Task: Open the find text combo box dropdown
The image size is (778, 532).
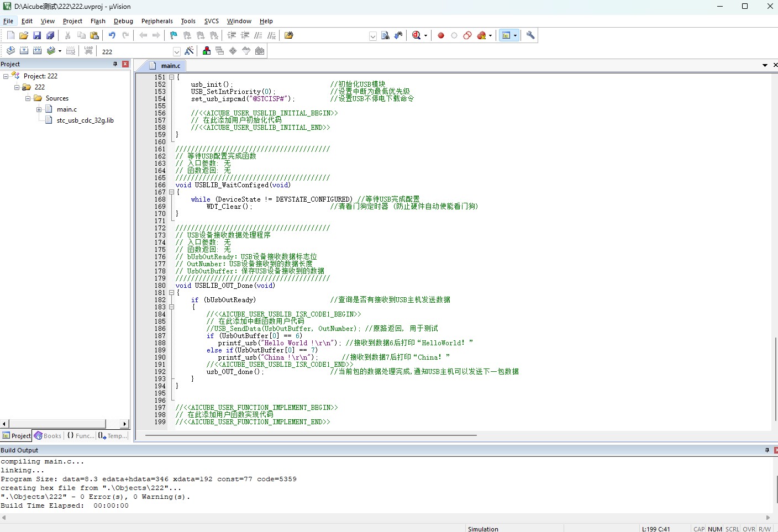Action: [x=373, y=36]
